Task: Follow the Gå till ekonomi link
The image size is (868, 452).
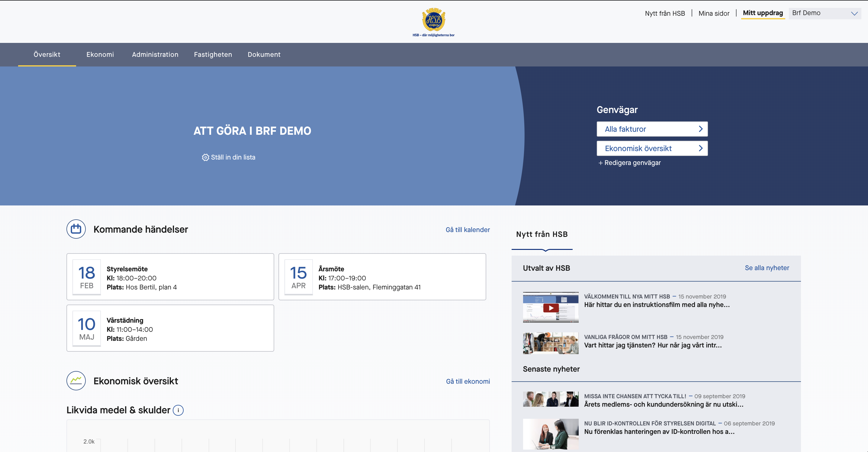Action: [x=468, y=382]
